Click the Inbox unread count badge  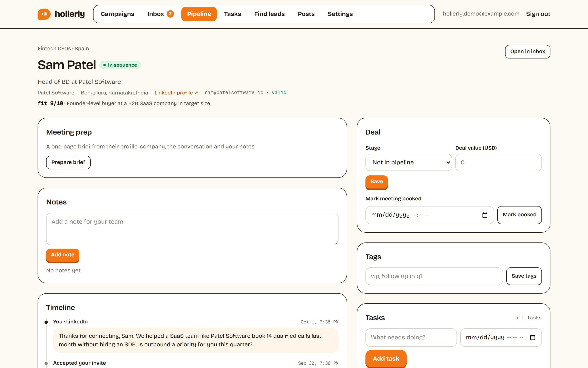pyautogui.click(x=170, y=14)
